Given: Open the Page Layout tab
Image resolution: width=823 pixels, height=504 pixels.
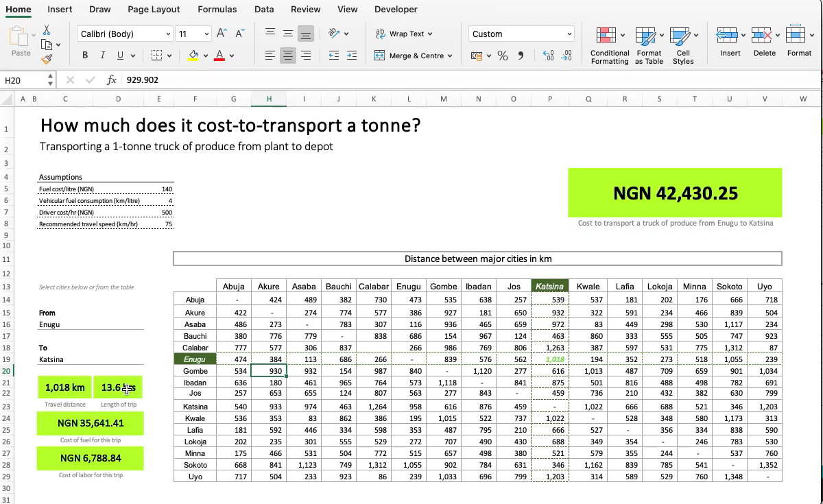Looking at the screenshot, I should [x=154, y=10].
